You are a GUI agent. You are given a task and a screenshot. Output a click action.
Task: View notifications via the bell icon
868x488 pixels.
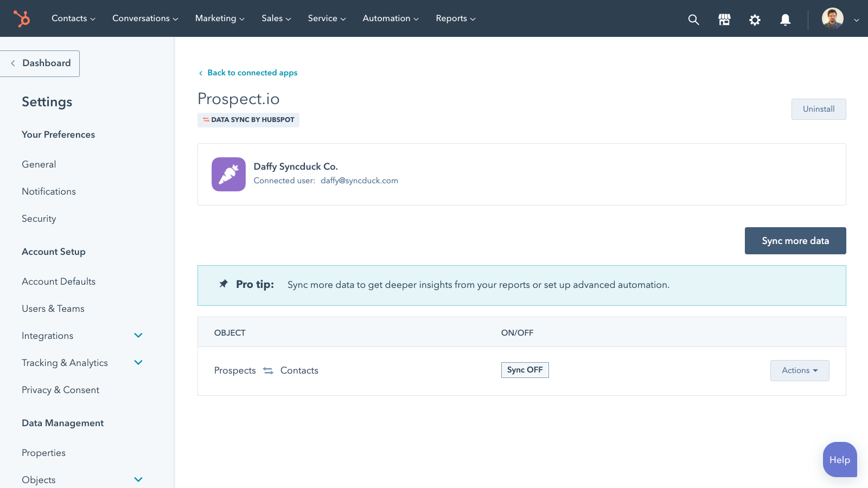tap(786, 20)
